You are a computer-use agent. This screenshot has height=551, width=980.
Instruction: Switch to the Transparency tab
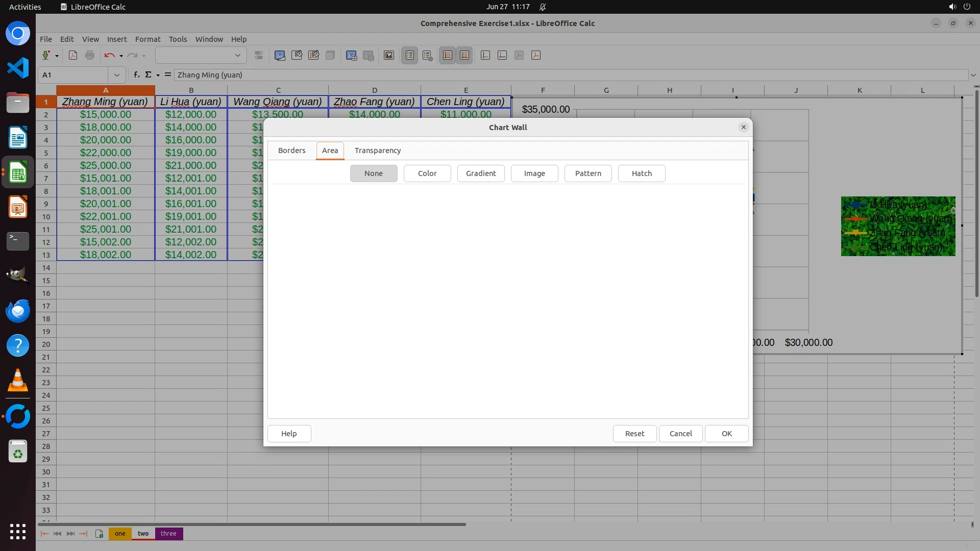pos(378,151)
